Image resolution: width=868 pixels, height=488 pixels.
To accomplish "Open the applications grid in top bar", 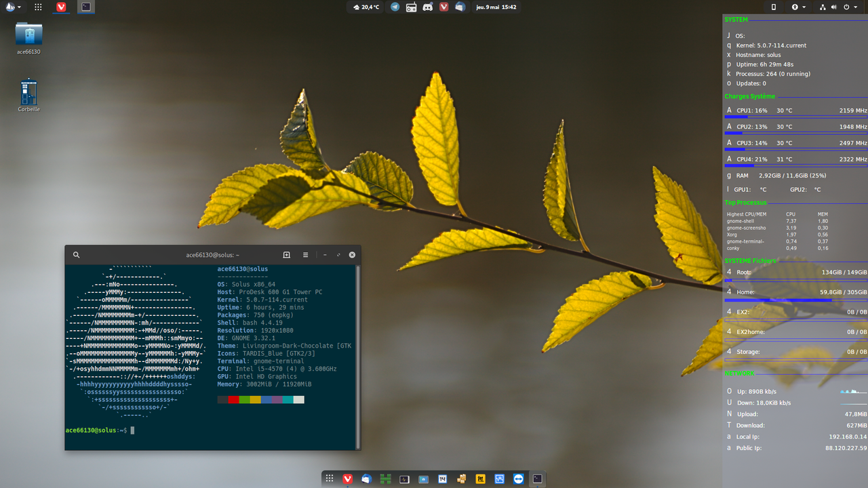I will coord(38,7).
